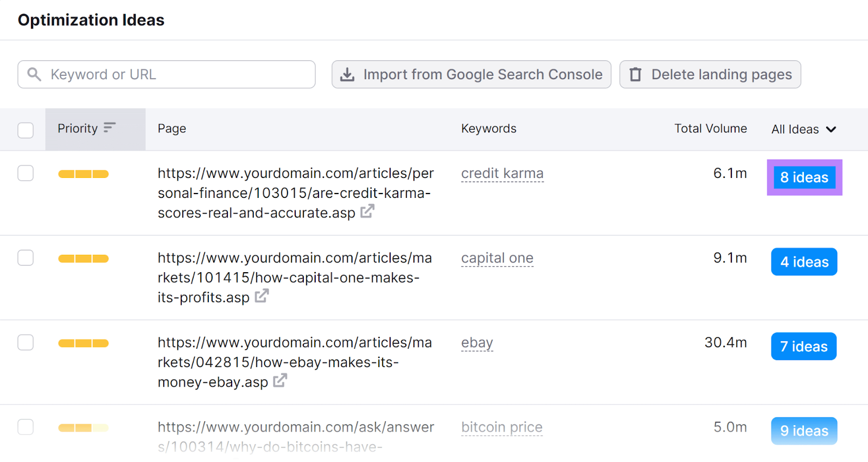Image resolution: width=868 pixels, height=462 pixels.
Task: Tick the capital one row checkbox
Action: [25, 258]
